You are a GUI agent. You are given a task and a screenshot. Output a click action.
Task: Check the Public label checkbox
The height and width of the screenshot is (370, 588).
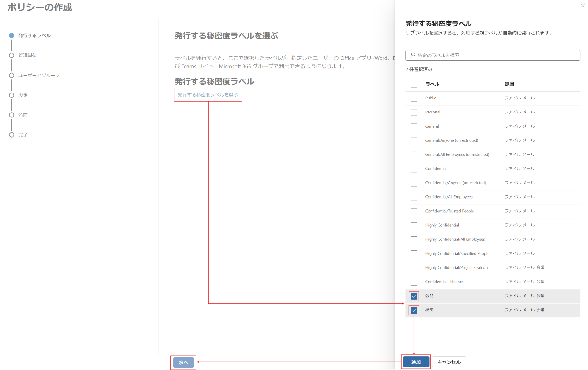(414, 98)
